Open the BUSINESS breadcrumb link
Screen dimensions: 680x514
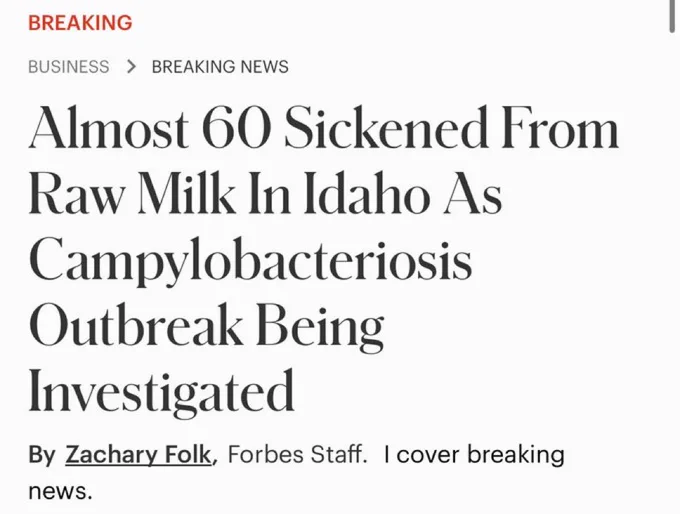(x=69, y=67)
